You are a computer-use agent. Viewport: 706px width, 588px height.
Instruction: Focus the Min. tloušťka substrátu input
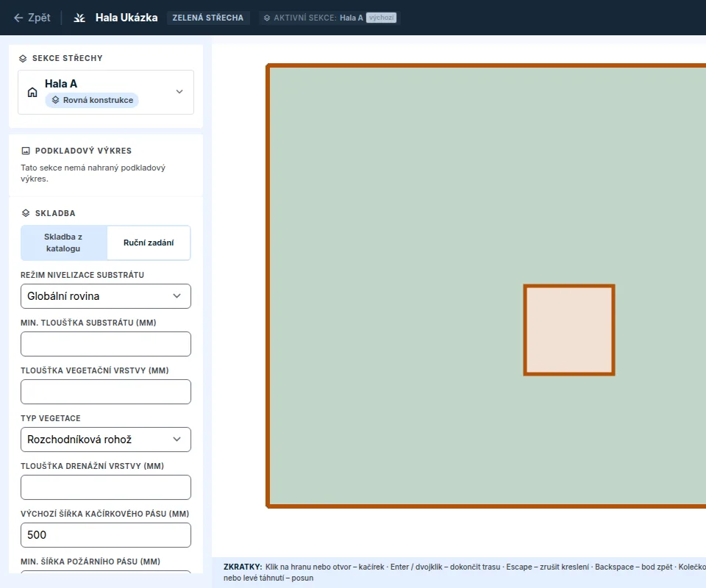[106, 344]
